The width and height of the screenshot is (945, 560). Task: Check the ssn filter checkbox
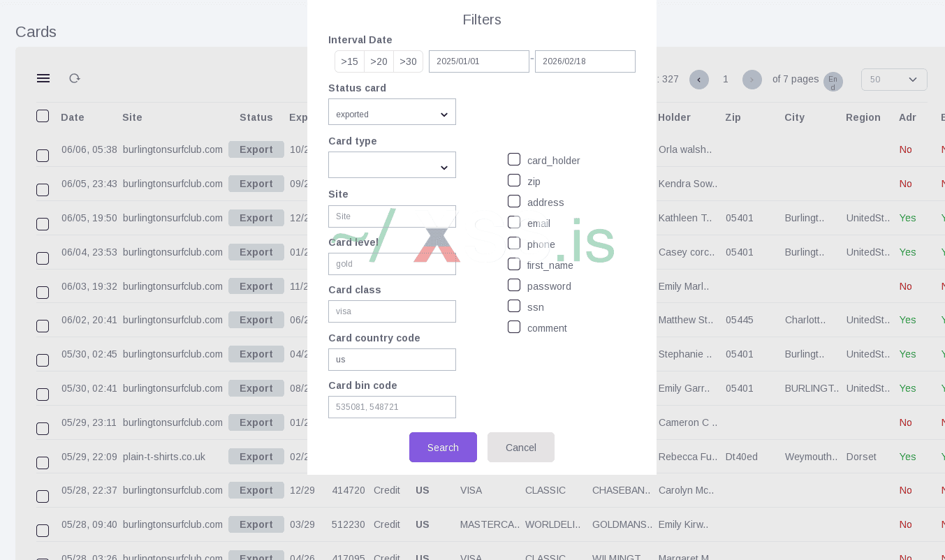pyautogui.click(x=514, y=306)
